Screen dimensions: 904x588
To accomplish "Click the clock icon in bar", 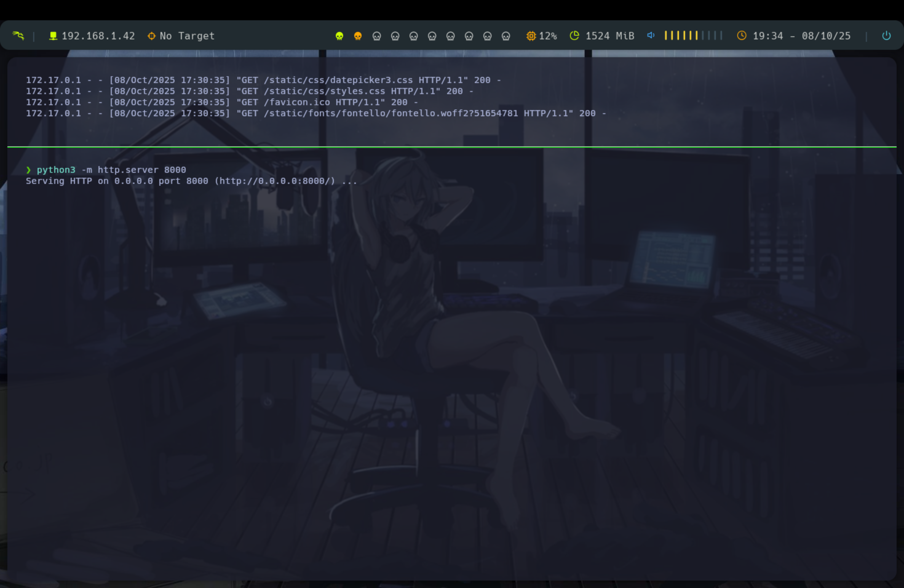I will point(741,36).
